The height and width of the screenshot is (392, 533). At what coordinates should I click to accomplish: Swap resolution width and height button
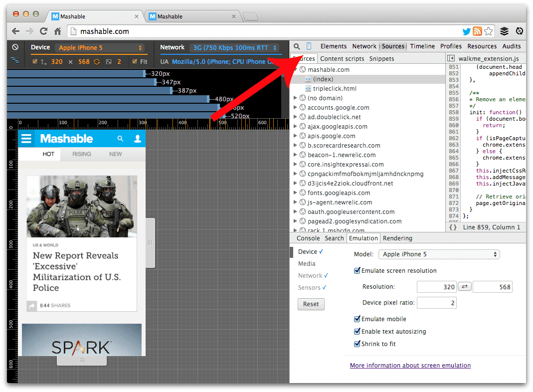point(464,286)
